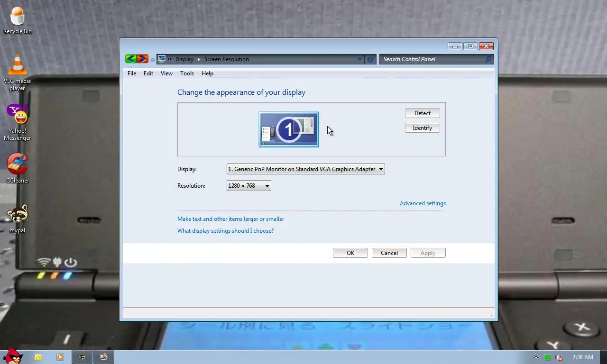Select mypal desktop icon
This screenshot has width=607, height=364.
coord(18,219)
